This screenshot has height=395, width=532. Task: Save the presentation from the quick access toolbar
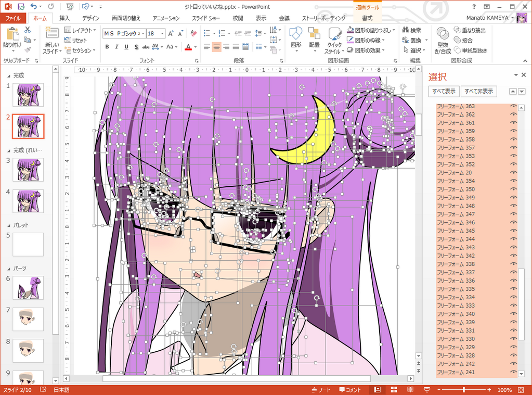coord(21,6)
